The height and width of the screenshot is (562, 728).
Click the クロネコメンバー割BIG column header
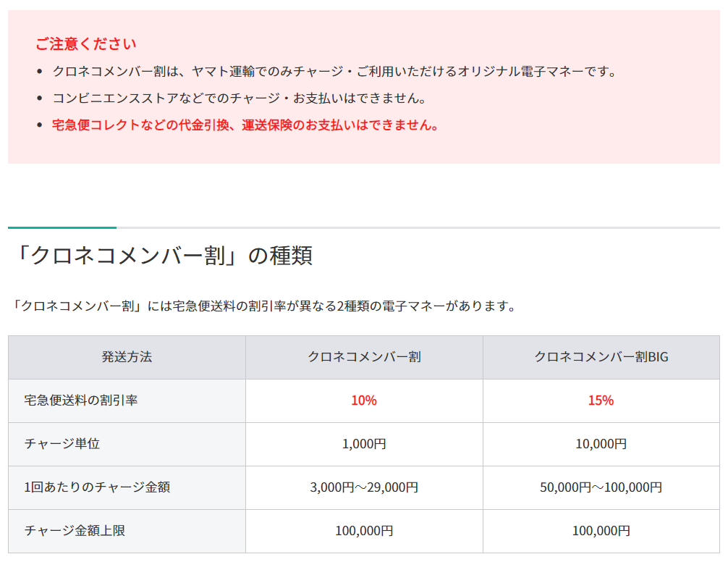pos(601,357)
